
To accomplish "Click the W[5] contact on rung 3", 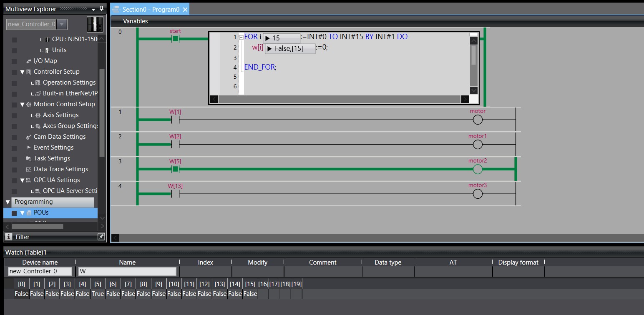I will pos(175,169).
